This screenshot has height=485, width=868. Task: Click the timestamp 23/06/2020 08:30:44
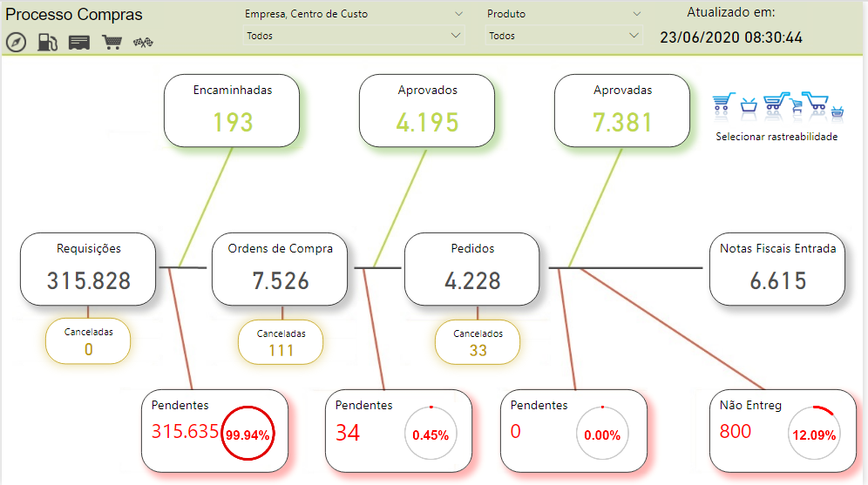pos(731,37)
